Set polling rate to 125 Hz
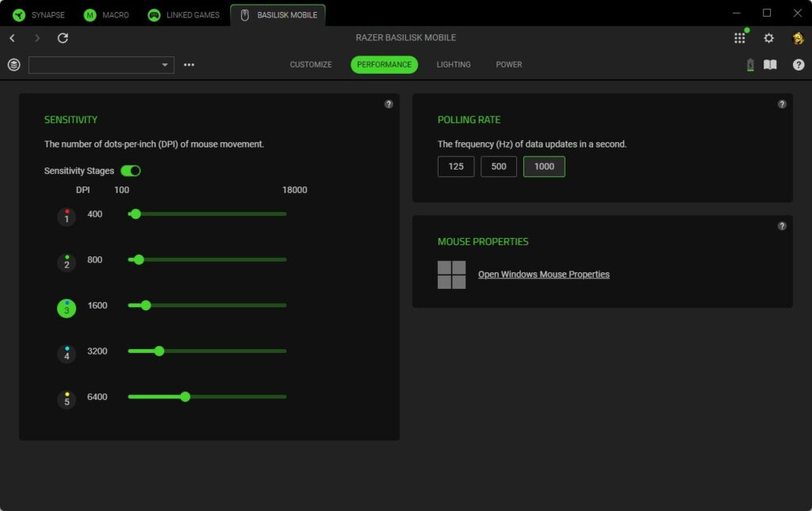812x511 pixels. click(456, 167)
